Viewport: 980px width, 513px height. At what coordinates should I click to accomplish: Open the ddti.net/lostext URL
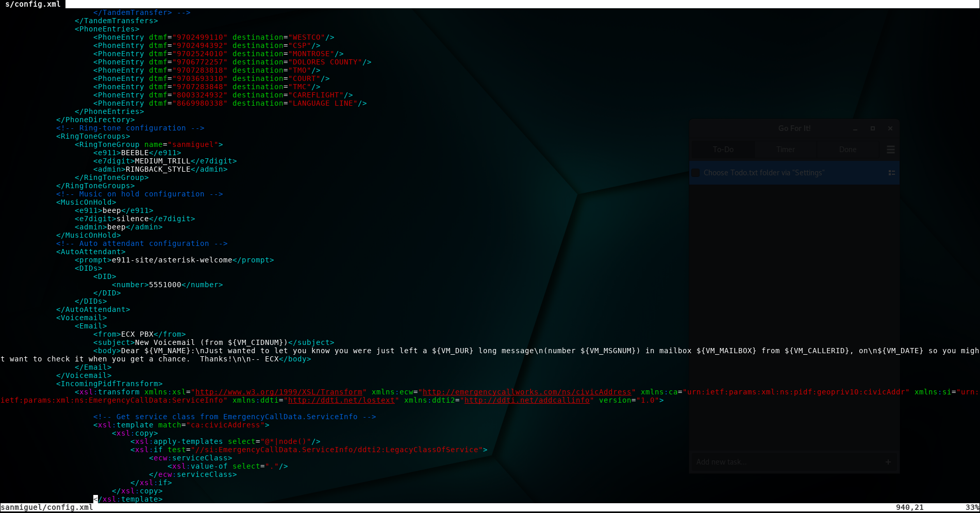[x=341, y=400]
